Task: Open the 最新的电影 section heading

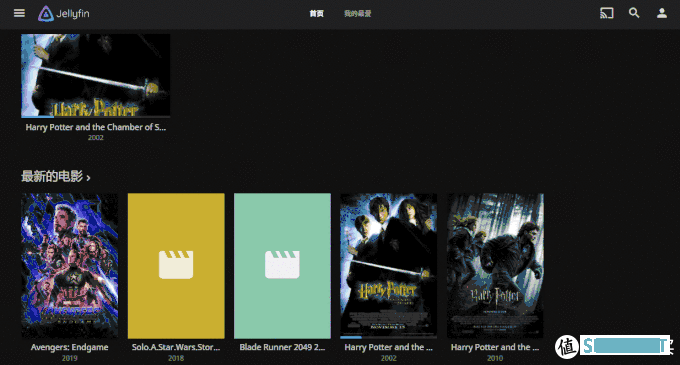Action: (x=52, y=176)
